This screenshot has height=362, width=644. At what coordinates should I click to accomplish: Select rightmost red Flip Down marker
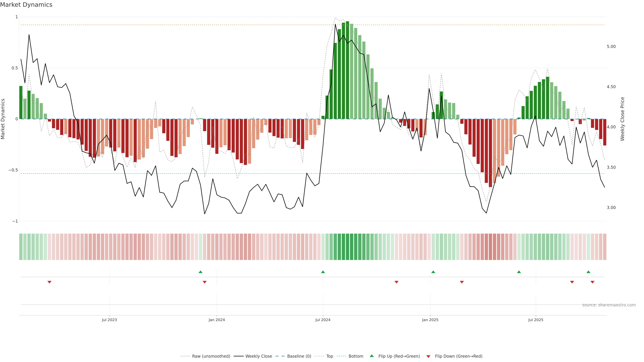(x=592, y=282)
